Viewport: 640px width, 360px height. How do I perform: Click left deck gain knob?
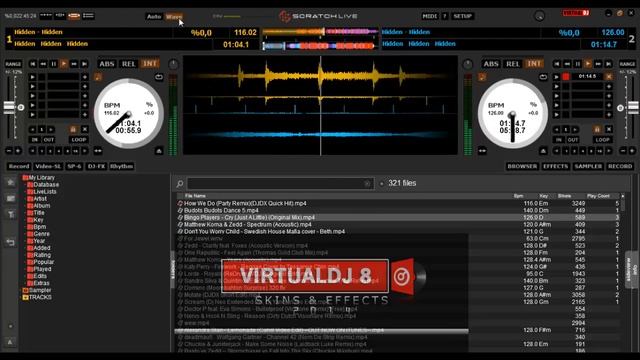tap(173, 64)
